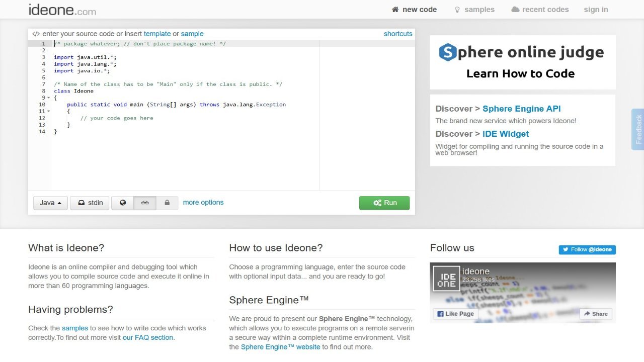644x362 pixels.
Task: Click the 'import java.util.*;' line
Action: (x=85, y=57)
